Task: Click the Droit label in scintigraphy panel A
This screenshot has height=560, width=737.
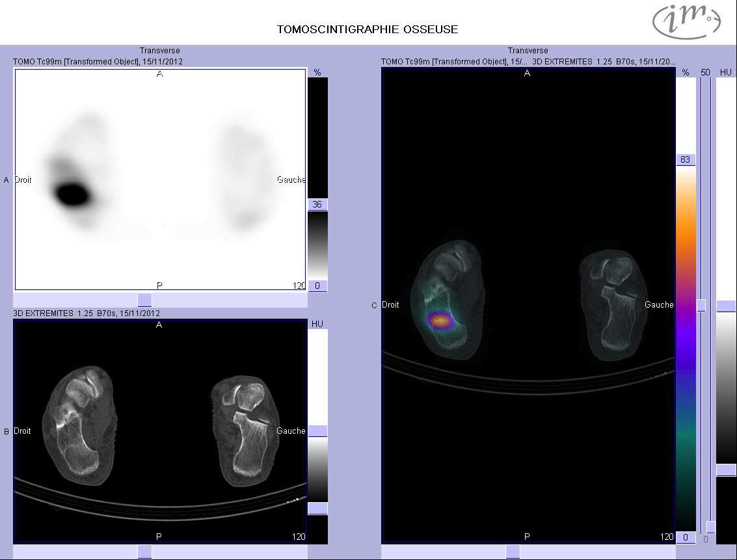Action: point(23,180)
